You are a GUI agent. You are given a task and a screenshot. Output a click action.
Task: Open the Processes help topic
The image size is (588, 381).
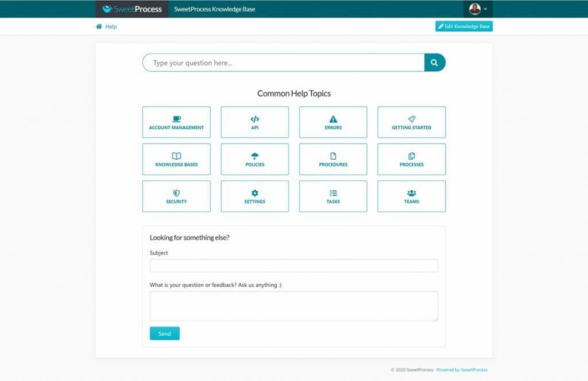[x=411, y=159]
